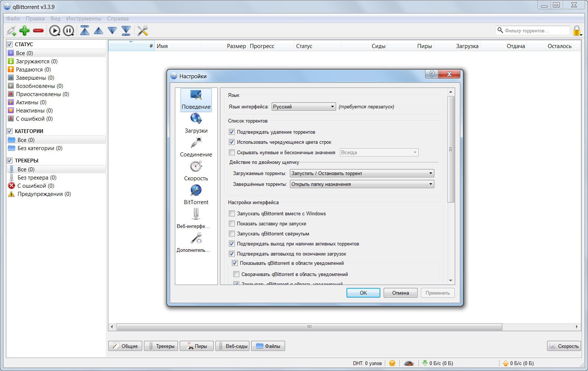Click the upload speed 0 Б/с status
This screenshot has height=371, width=588.
coord(518,363)
